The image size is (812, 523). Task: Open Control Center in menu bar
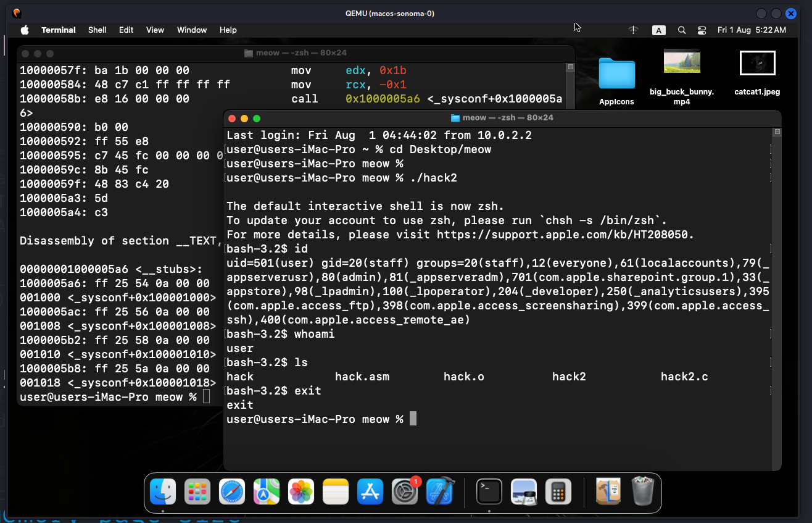point(702,30)
